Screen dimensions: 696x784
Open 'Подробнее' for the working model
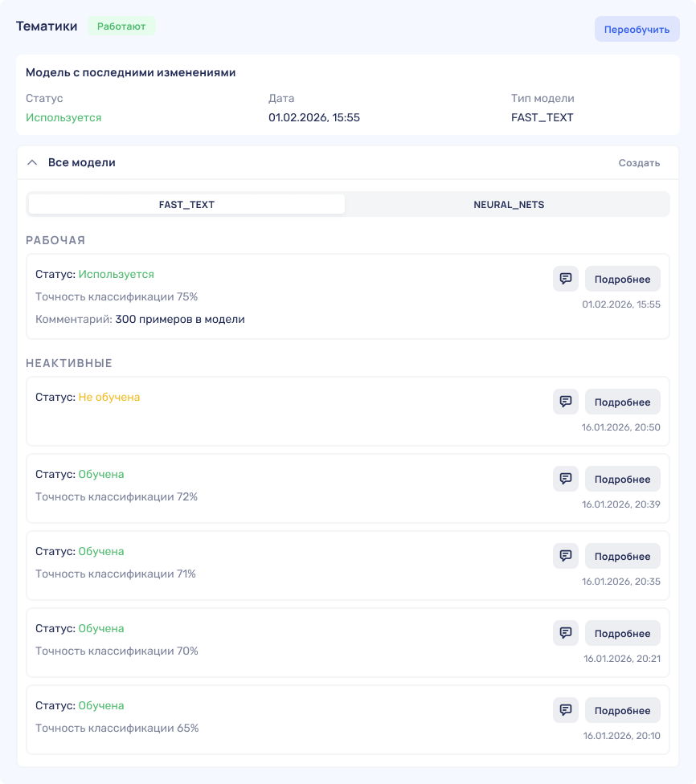[622, 279]
